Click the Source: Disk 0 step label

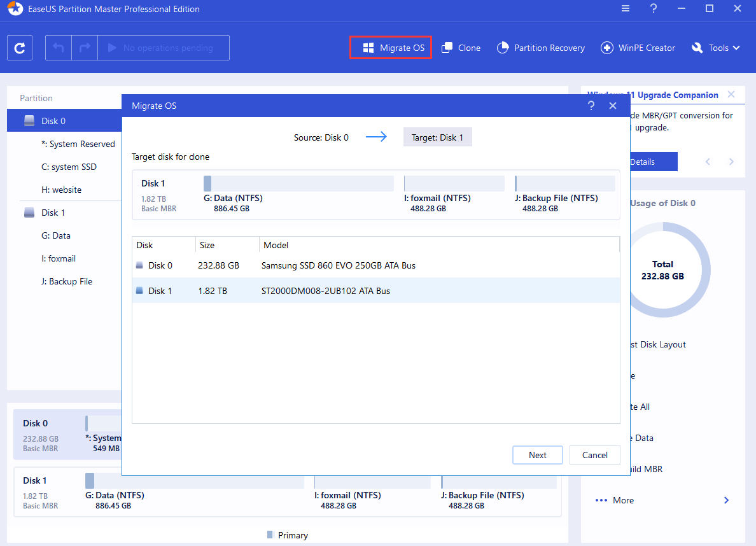[321, 137]
